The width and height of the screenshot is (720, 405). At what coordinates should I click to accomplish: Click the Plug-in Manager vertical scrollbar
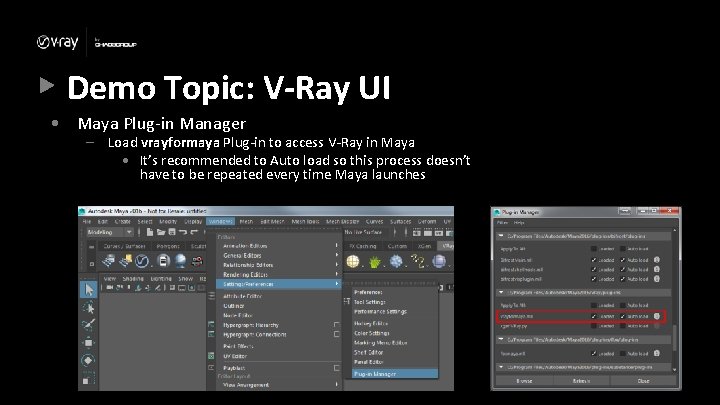click(674, 338)
